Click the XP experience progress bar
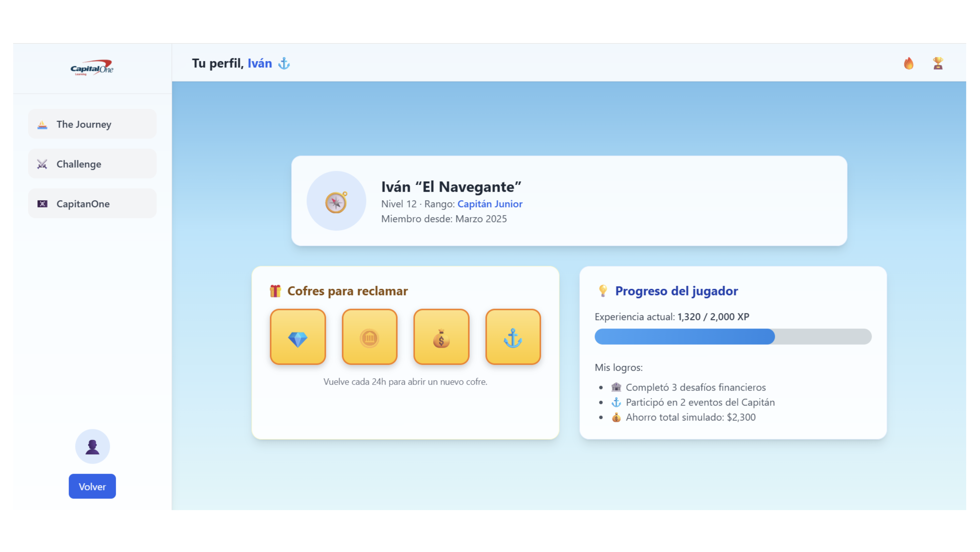 pyautogui.click(x=733, y=337)
